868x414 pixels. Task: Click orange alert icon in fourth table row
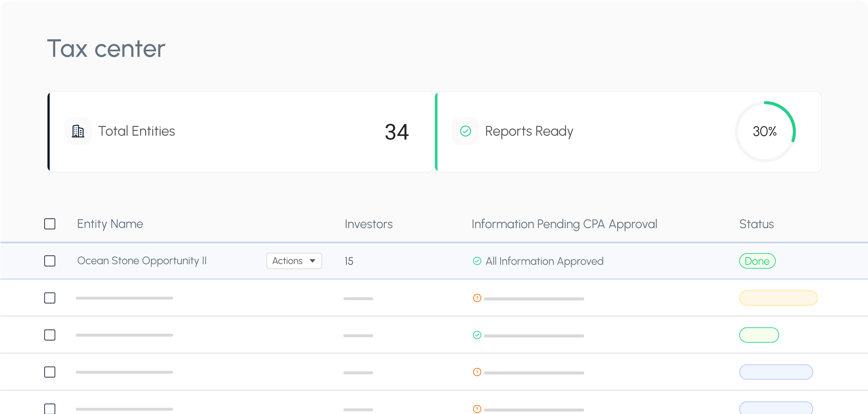[x=477, y=372]
